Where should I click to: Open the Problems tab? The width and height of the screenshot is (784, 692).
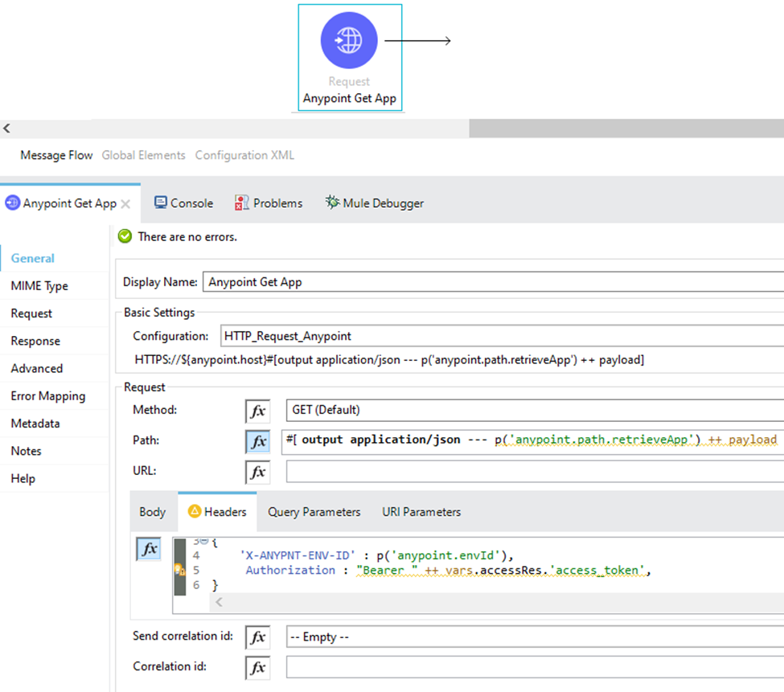point(269,203)
